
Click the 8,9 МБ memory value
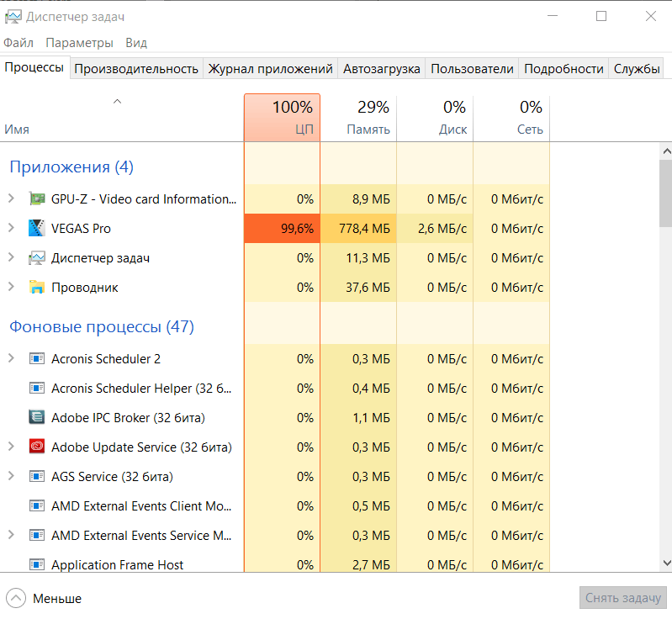pos(371,199)
